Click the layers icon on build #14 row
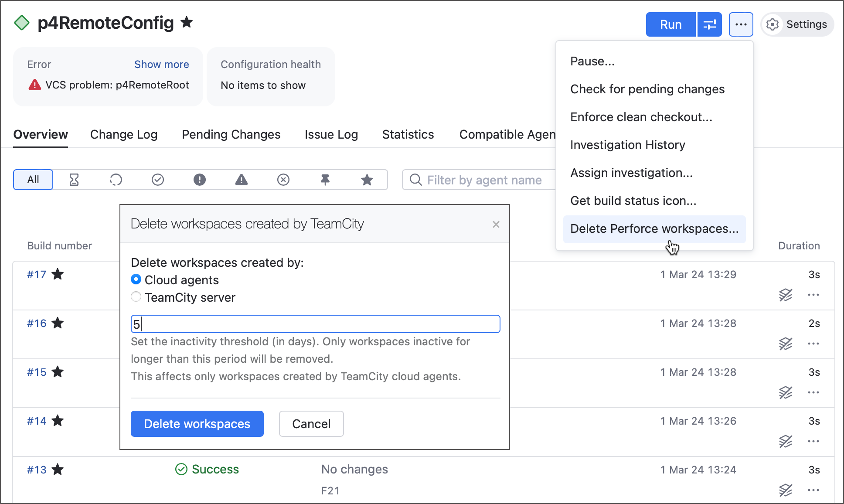 [x=786, y=441]
